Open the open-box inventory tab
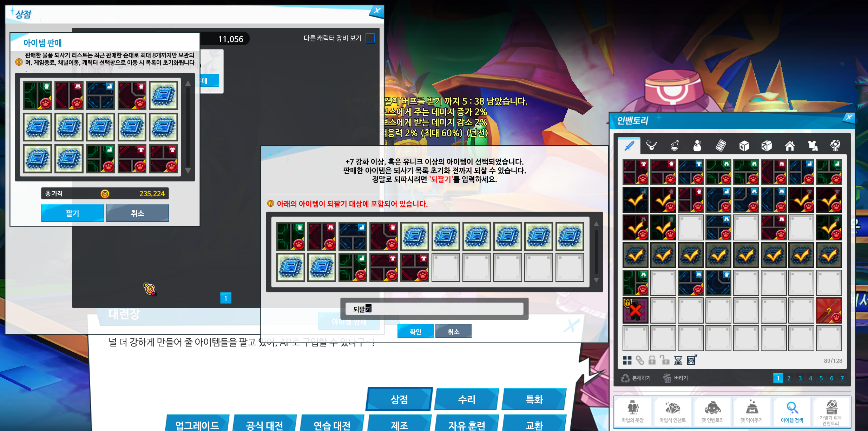The width and height of the screenshot is (868, 431). point(767,145)
